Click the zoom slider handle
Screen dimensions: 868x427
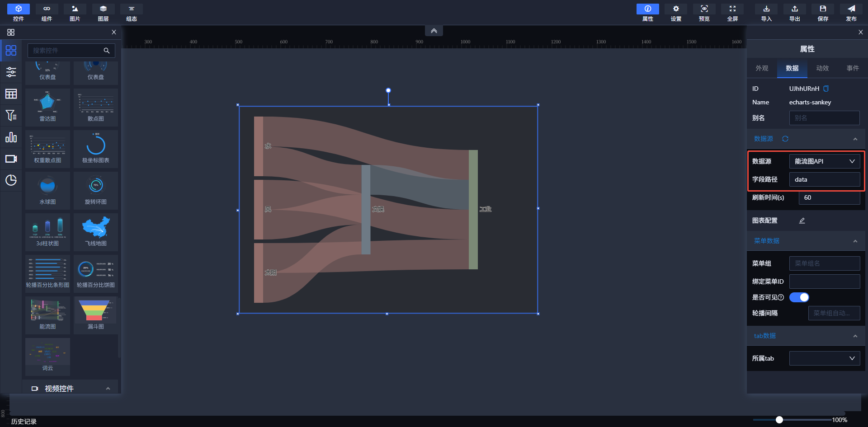tap(779, 420)
